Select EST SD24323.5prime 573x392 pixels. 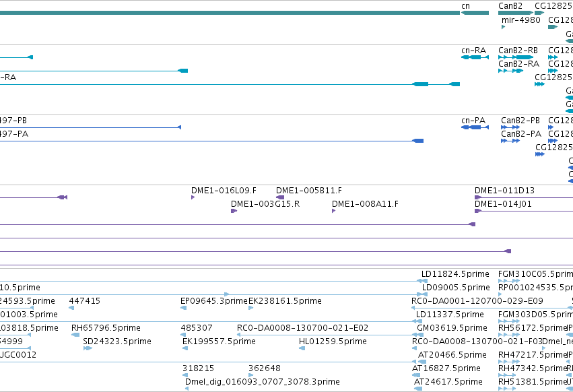coord(117,342)
